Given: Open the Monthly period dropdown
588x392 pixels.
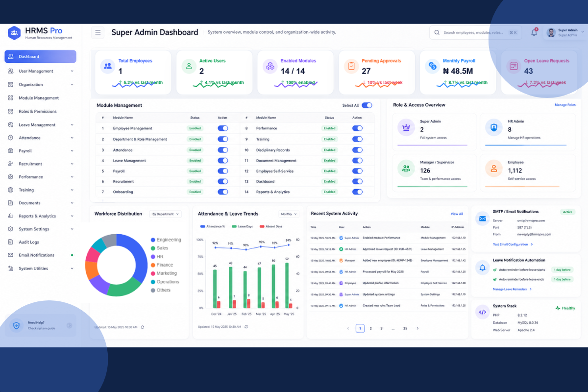Looking at the screenshot, I should (x=289, y=214).
